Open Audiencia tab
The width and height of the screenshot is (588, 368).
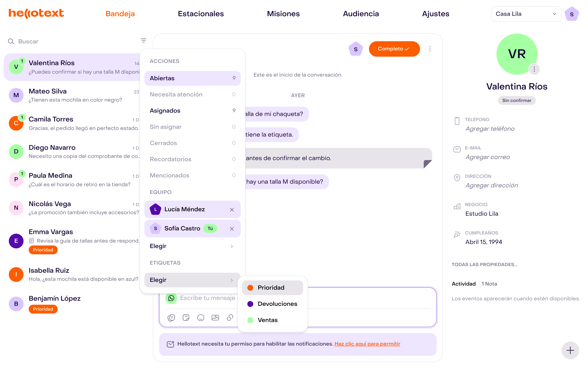[x=361, y=14]
